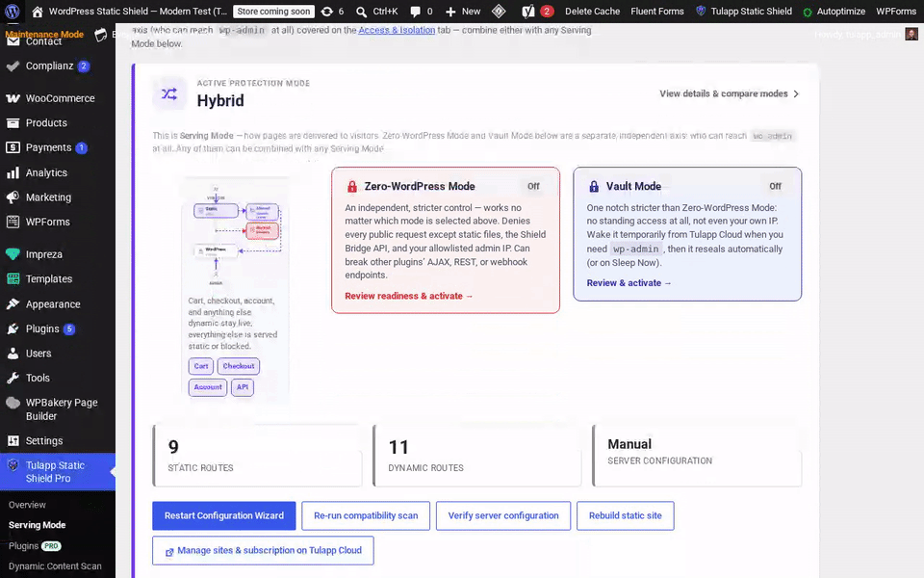Click Re-run compatibility scan button
Image resolution: width=924 pixels, height=578 pixels.
(366, 516)
